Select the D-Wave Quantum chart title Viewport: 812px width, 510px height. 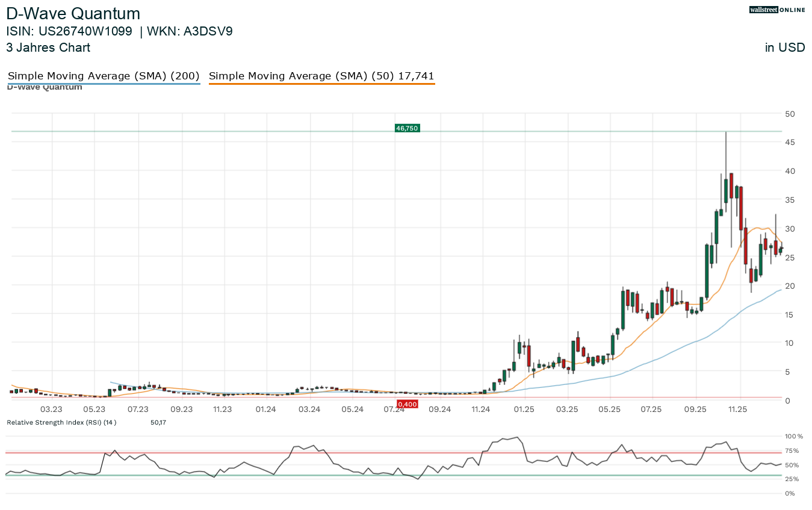click(73, 14)
